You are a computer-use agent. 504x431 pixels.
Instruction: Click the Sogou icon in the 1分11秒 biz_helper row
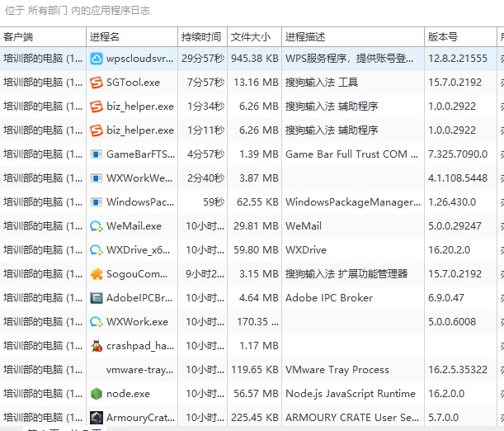pos(97,130)
